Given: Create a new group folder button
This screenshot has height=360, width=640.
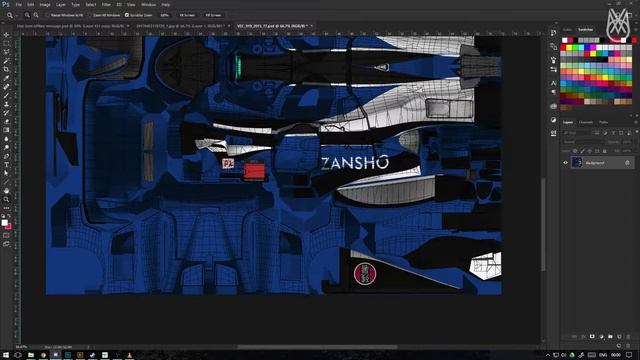Looking at the screenshot, I should tap(610, 337).
